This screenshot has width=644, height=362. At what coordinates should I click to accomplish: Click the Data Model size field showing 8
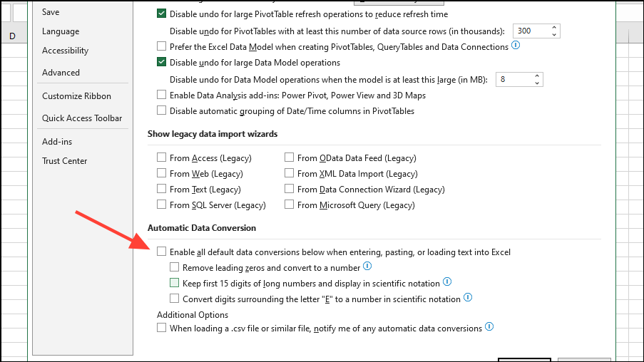point(513,79)
